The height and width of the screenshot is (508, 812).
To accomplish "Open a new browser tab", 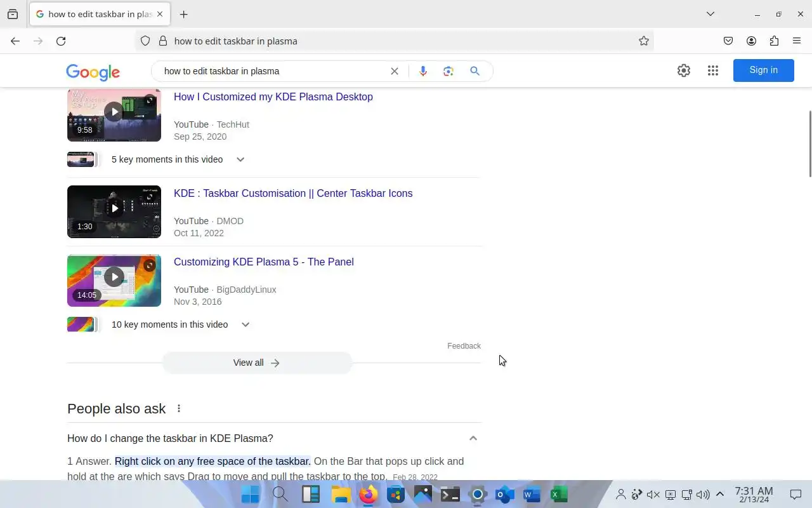I will pos(183,14).
